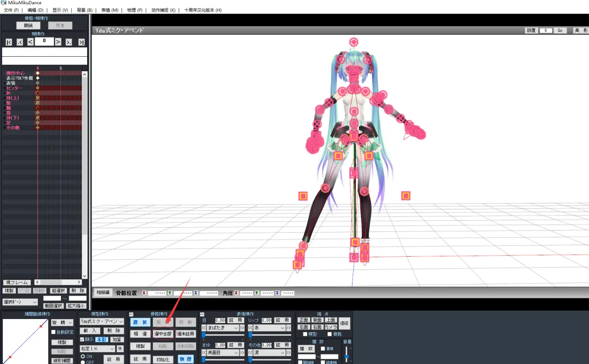The height and width of the screenshot is (364, 589).
Task: Select the IK ON radio button
Action: pyautogui.click(x=83, y=357)
